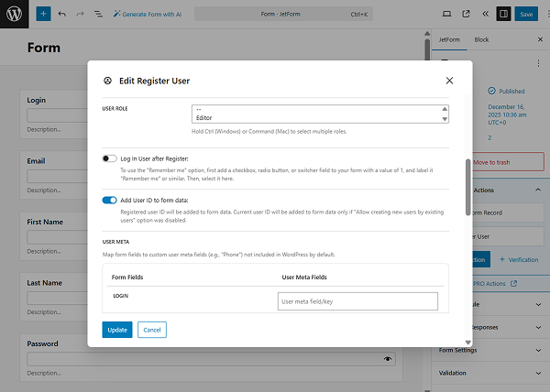
Task: Select Editor in User Role list
Action: tap(203, 118)
